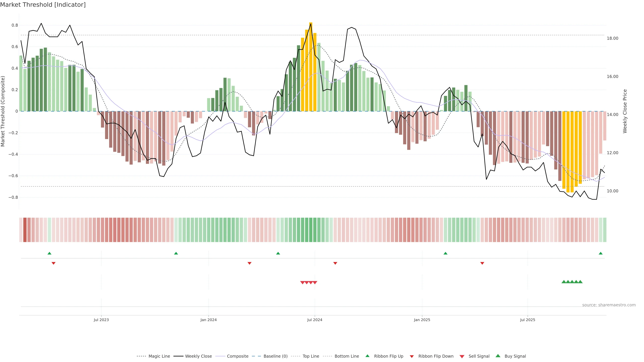Hide the Composite line via legend

tap(237, 356)
